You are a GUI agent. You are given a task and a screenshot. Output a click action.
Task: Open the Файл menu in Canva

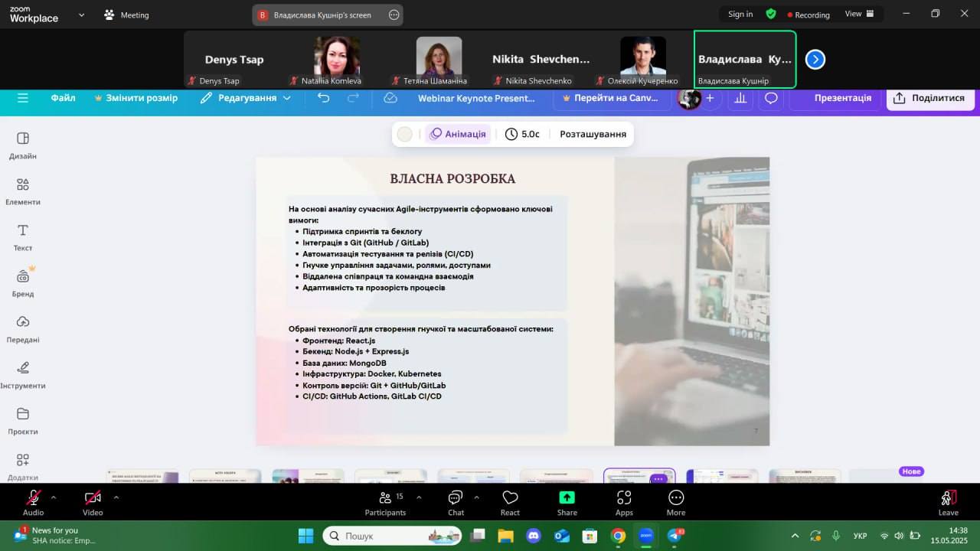[x=63, y=98]
